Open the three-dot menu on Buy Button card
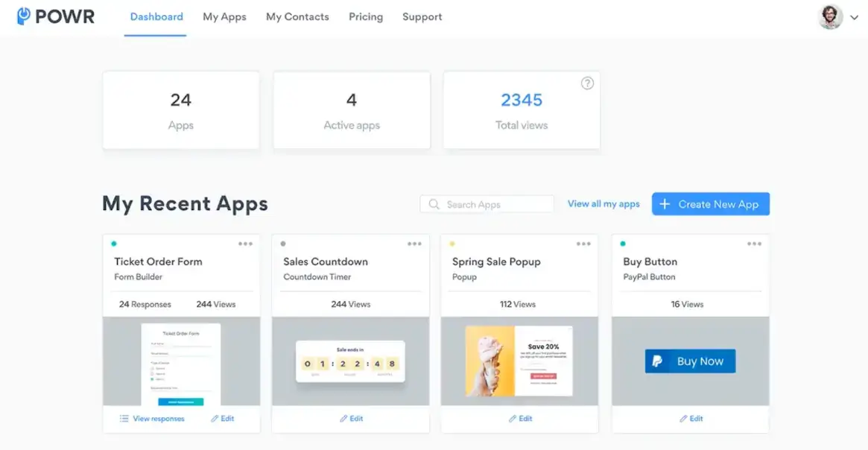 click(x=754, y=242)
